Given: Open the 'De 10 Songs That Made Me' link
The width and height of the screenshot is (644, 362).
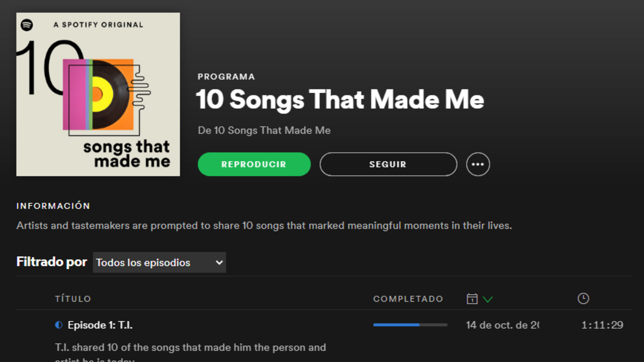Looking at the screenshot, I should (264, 130).
